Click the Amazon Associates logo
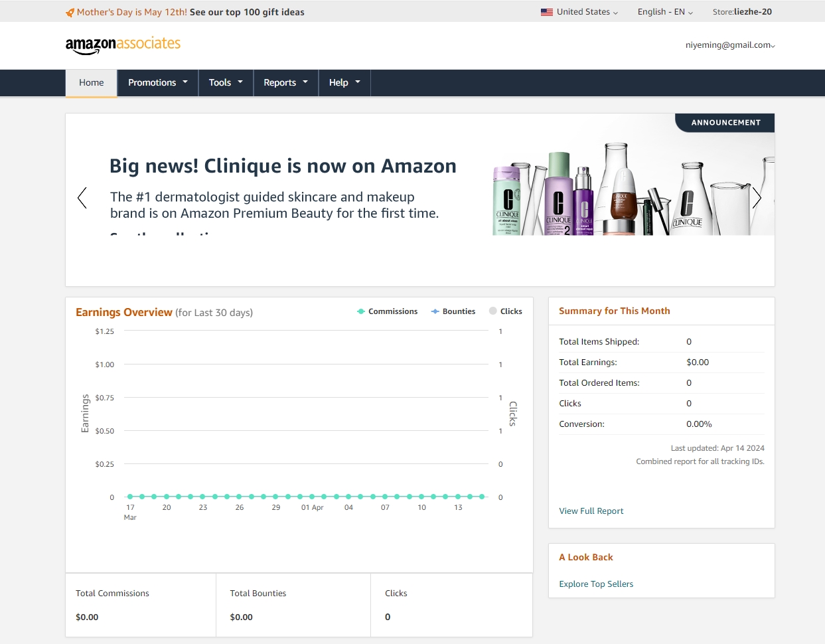The width and height of the screenshot is (825, 644). 123,44
